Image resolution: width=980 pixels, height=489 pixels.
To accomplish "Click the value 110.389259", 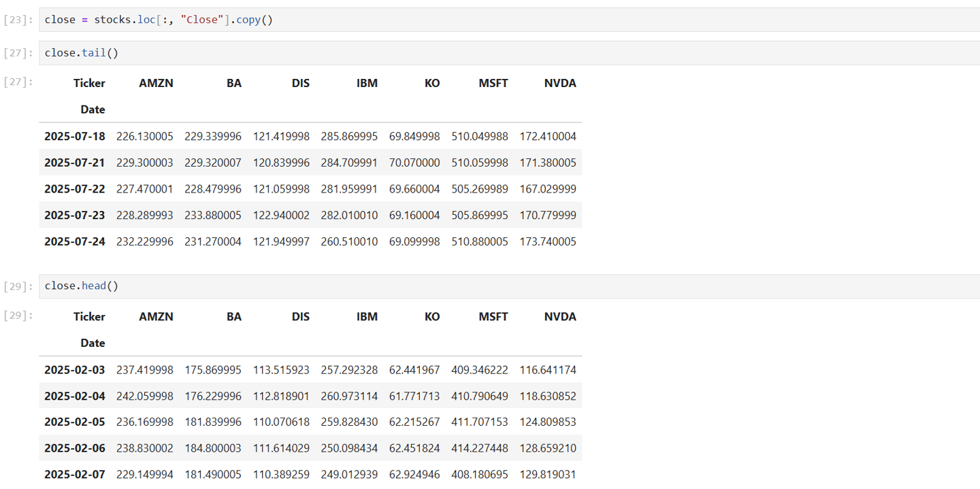I will click(x=281, y=474).
